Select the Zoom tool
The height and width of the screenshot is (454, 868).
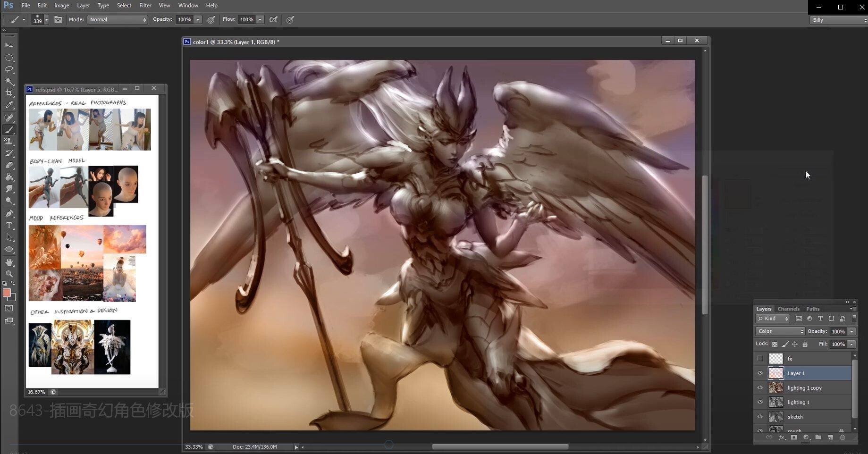click(9, 274)
